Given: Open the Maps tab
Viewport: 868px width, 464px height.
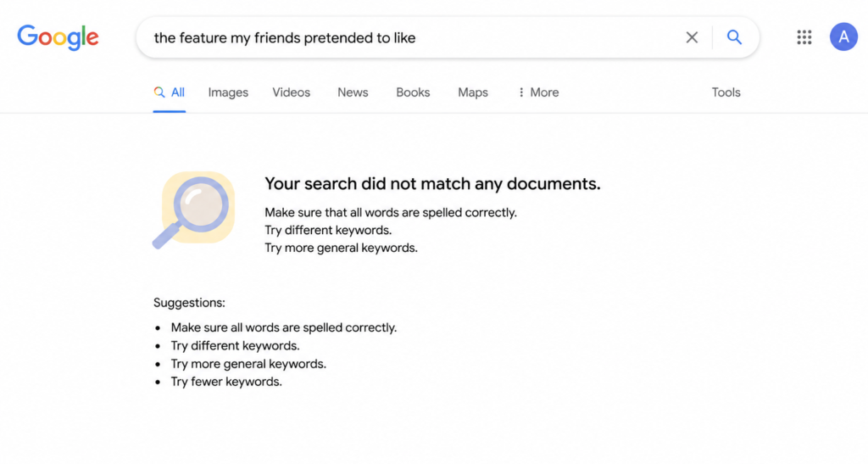Looking at the screenshot, I should coord(473,92).
